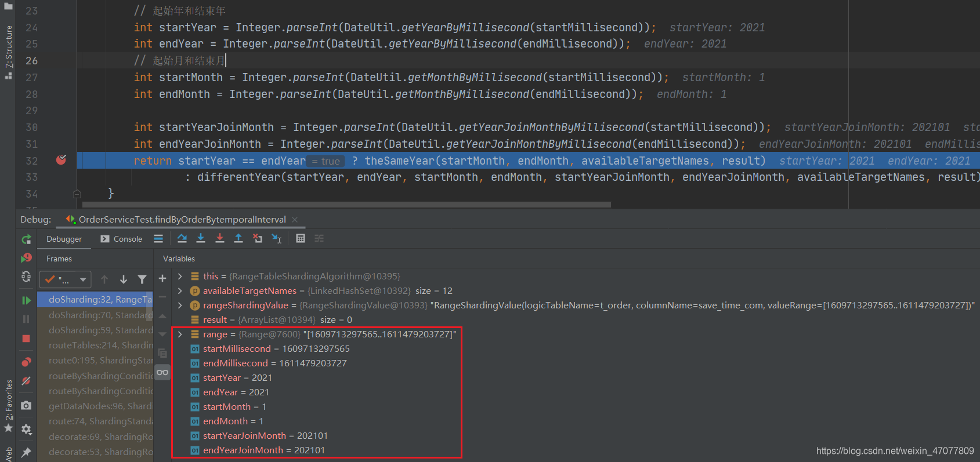The width and height of the screenshot is (980, 462).
Task: Show execution point in toolbar
Action: pyautogui.click(x=158, y=239)
